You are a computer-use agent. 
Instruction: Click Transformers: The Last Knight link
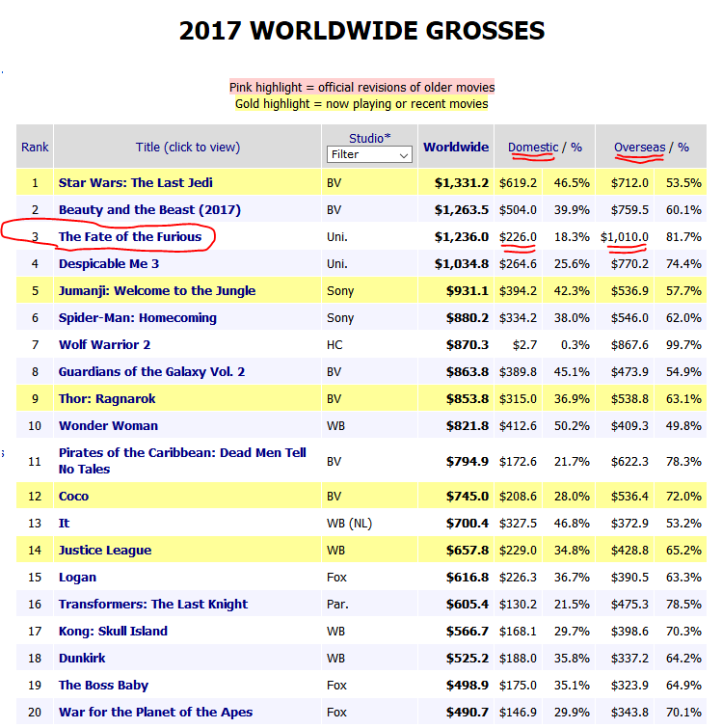coord(153,604)
